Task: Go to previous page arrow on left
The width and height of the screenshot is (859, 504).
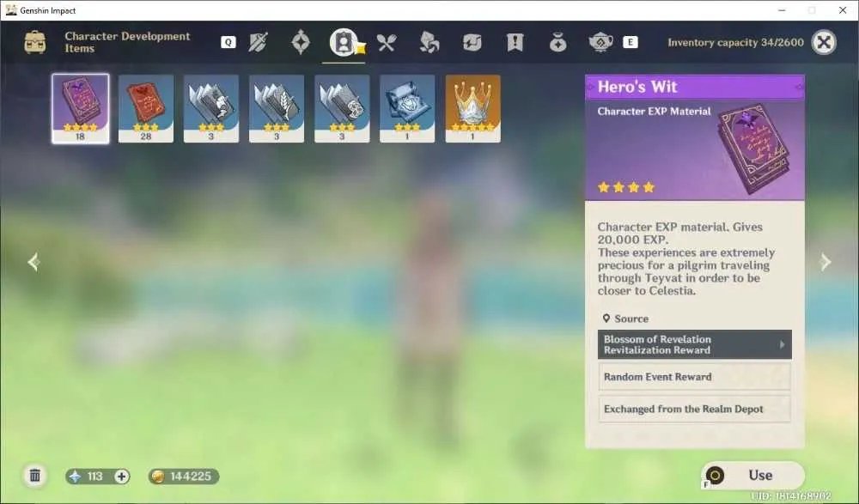Action: 34,262
